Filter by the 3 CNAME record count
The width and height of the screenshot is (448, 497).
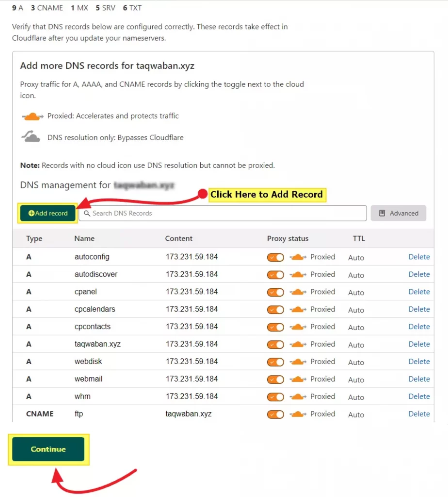click(x=47, y=8)
